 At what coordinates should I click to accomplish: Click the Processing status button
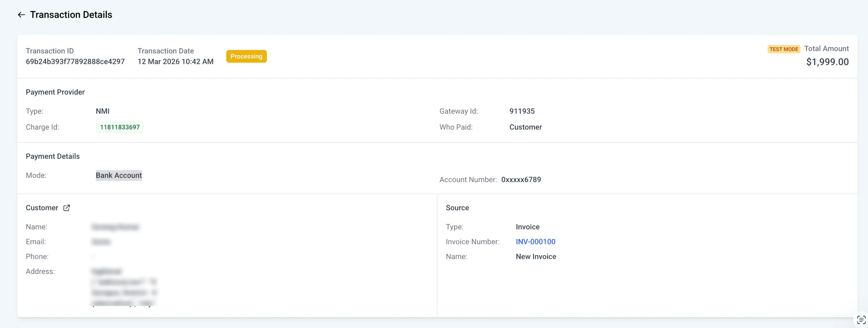(246, 56)
